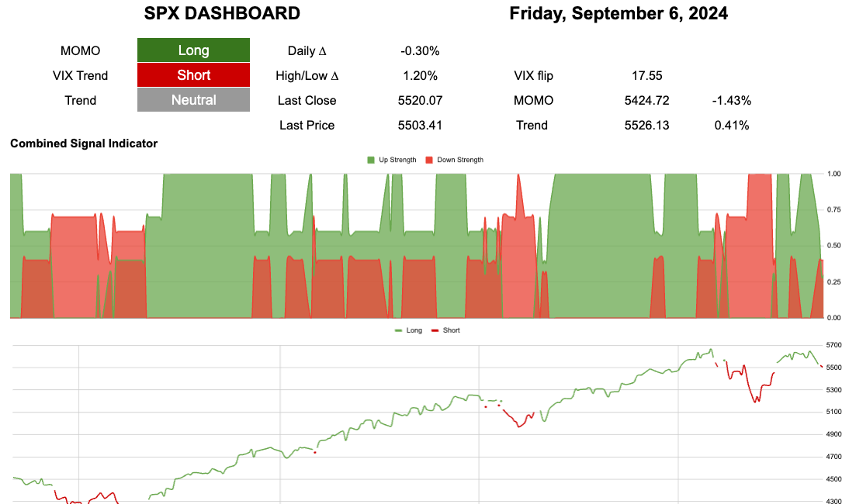Screen dimensions: 849x504
Task: Click the High/Low Δ label
Action: (307, 76)
